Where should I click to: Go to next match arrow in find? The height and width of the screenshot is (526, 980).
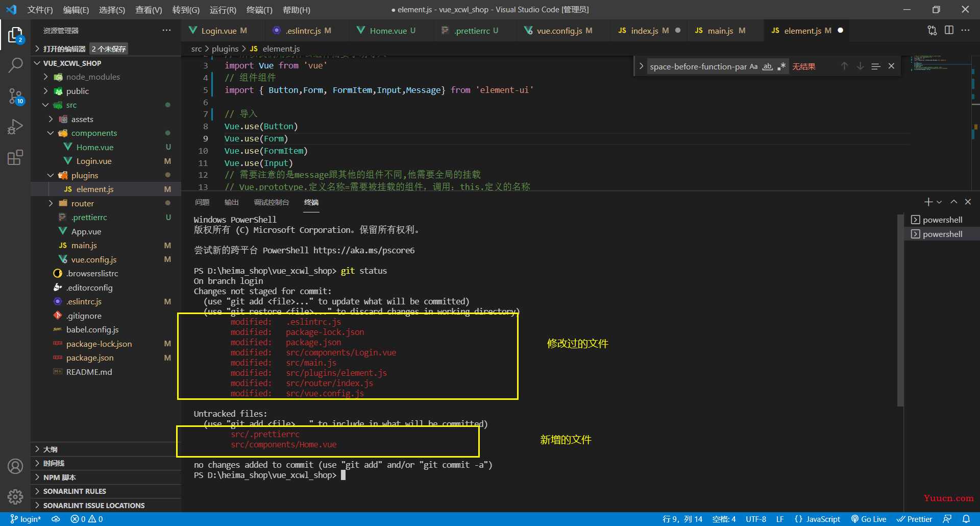[860, 66]
